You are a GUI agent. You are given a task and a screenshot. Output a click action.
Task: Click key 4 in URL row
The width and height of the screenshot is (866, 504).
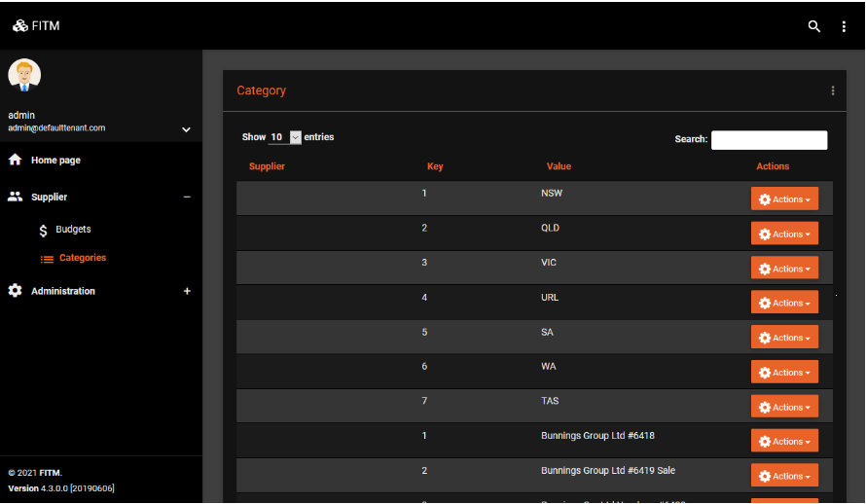click(x=424, y=298)
